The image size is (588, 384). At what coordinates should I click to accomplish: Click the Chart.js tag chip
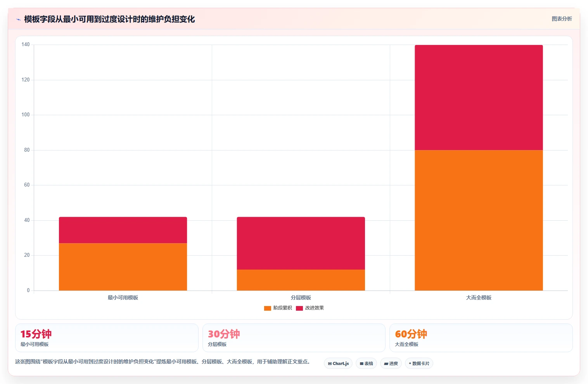click(x=338, y=363)
